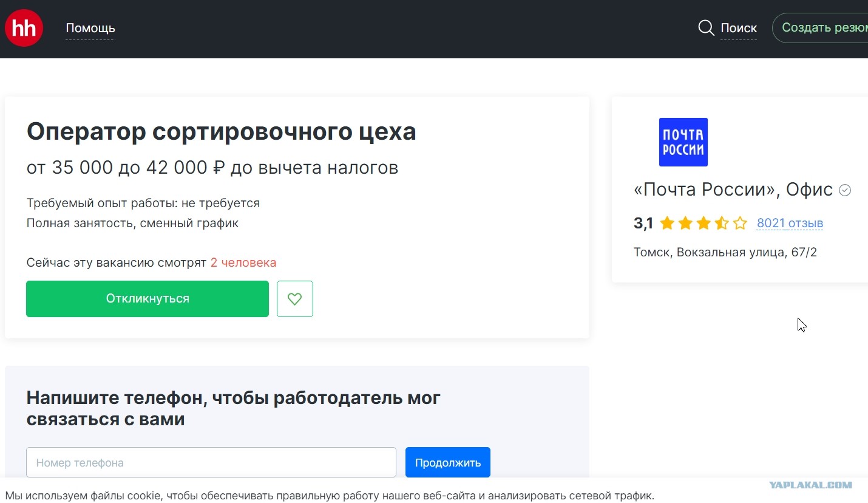Click the address Томск, Вокзальная улица, 67/2

725,252
